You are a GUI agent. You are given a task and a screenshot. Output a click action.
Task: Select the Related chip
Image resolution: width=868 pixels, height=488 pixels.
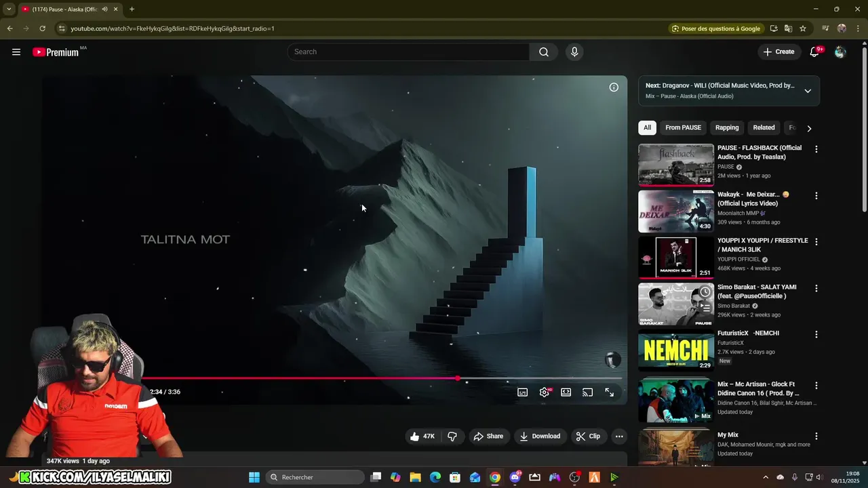point(764,127)
